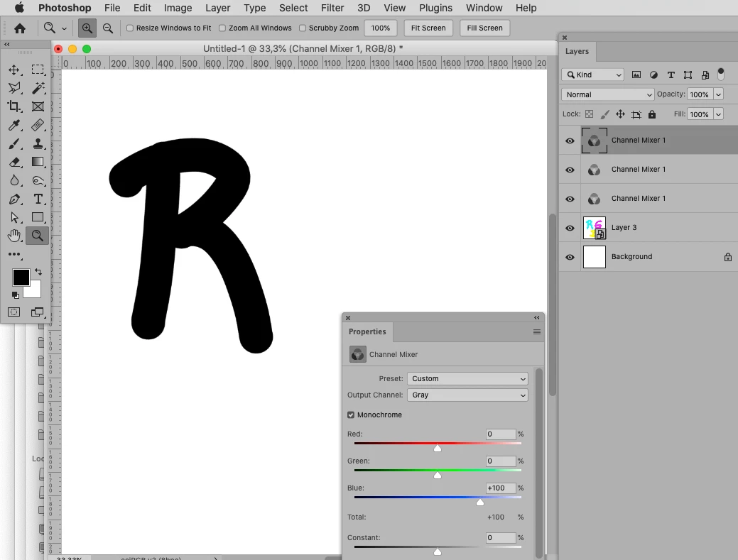Viewport: 738px width, 560px height.
Task: Enable Zoom All Windows checkbox
Action: point(222,28)
